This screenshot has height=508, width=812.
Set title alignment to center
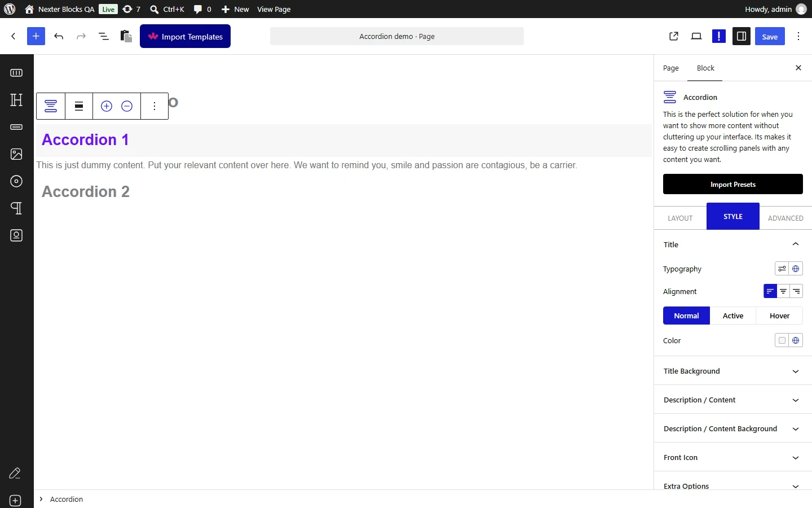point(783,291)
